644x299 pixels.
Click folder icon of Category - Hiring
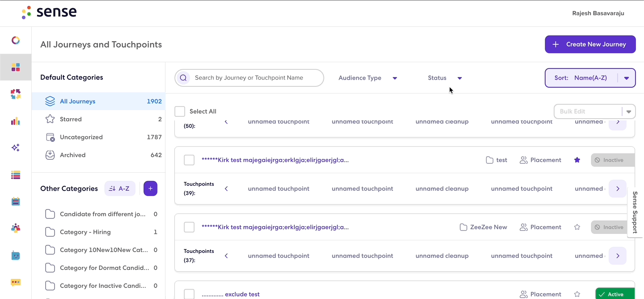[x=50, y=232]
